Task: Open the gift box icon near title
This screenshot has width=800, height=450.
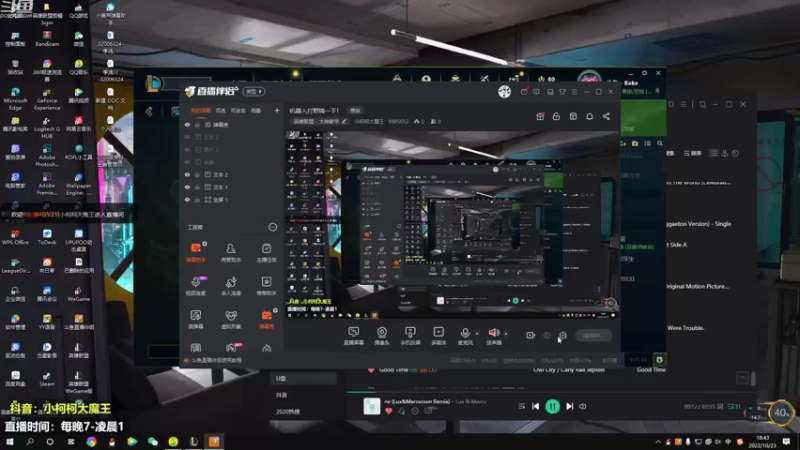Action: 540,116
